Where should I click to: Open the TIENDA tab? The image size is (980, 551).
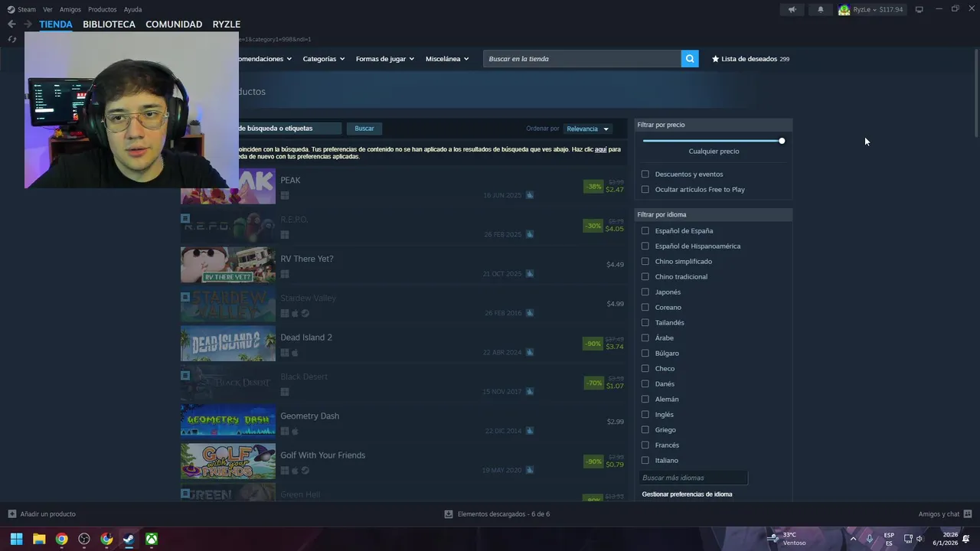(x=56, y=24)
